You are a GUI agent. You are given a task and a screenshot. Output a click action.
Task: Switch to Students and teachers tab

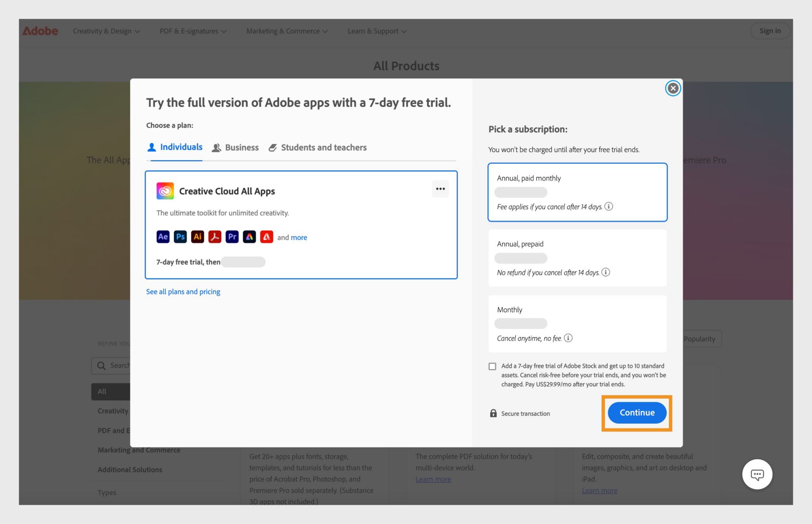tap(324, 147)
